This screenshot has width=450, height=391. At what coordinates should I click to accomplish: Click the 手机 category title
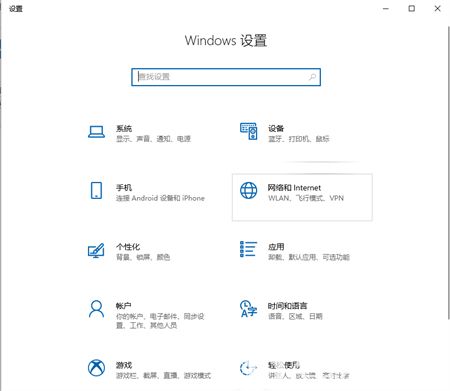(124, 188)
